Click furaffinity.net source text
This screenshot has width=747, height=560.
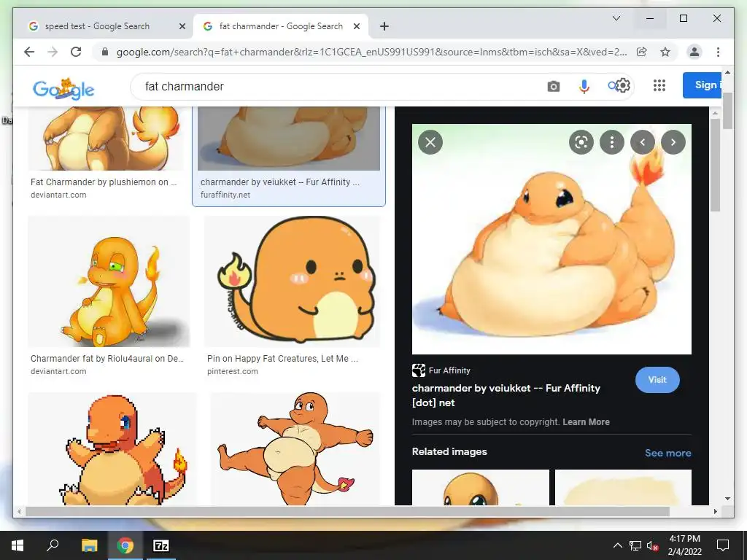coord(225,195)
